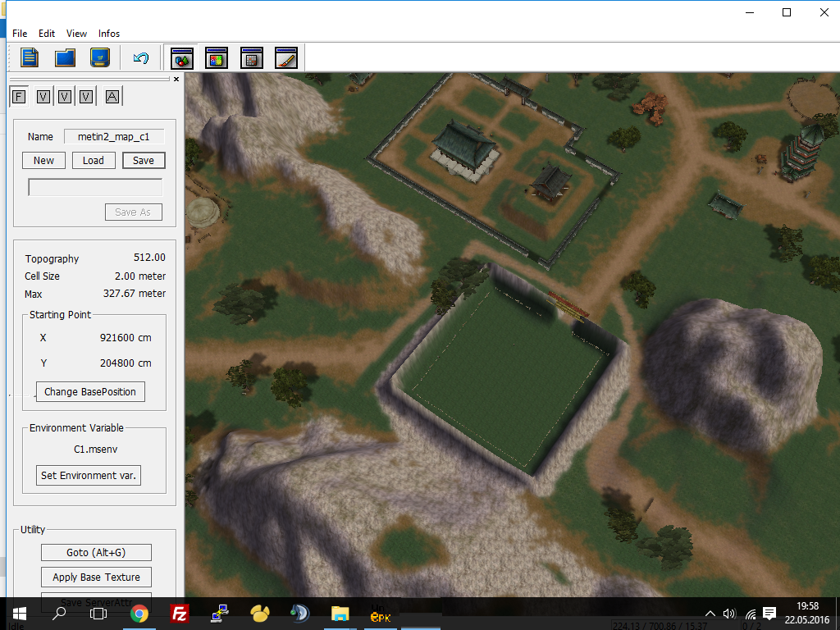840x630 pixels.
Task: Open the EPK taskbar app
Action: [x=381, y=615]
